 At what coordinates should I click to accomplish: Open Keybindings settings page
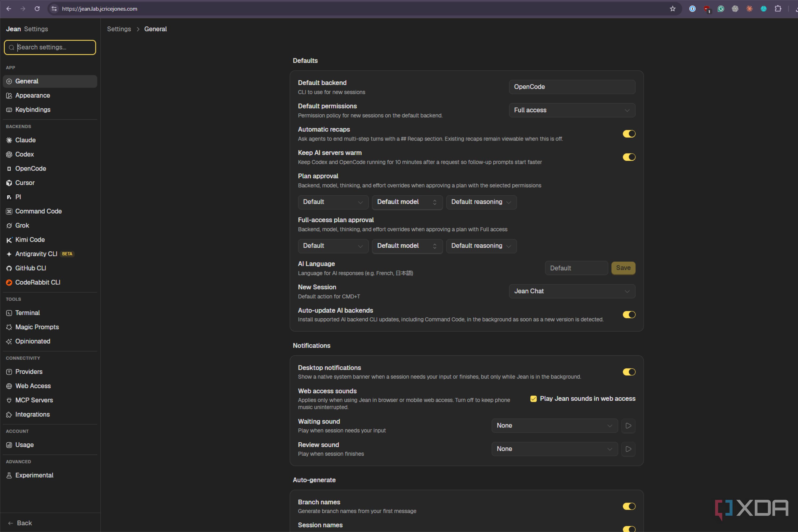tap(50, 110)
